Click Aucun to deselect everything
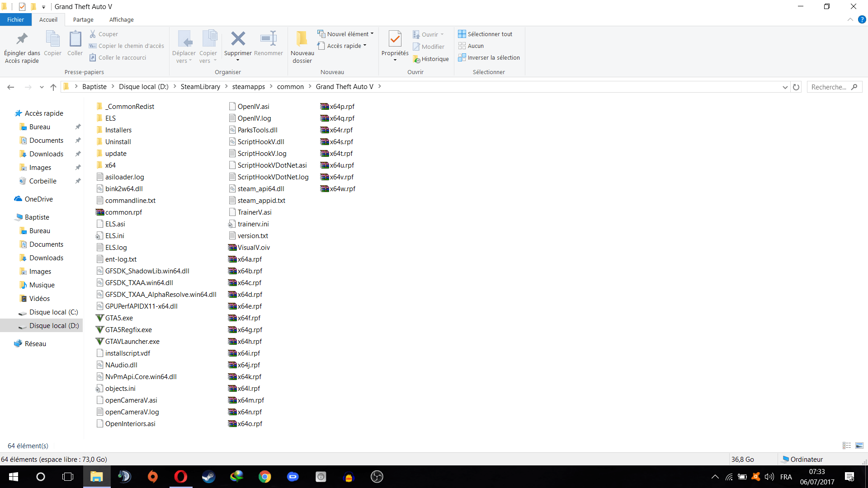 471,46
